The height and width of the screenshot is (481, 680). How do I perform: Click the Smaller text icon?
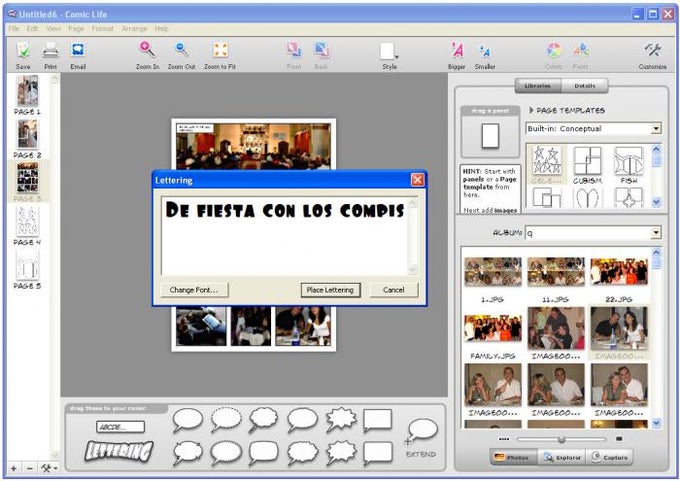485,51
